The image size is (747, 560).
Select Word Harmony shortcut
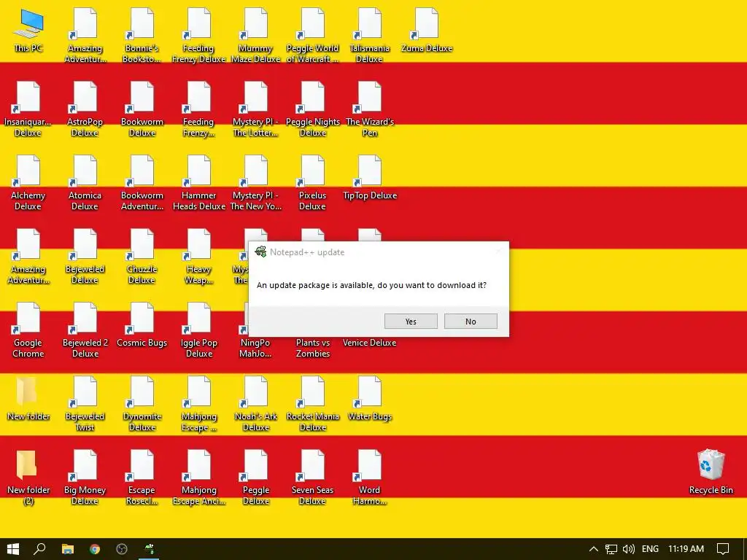[370, 478]
